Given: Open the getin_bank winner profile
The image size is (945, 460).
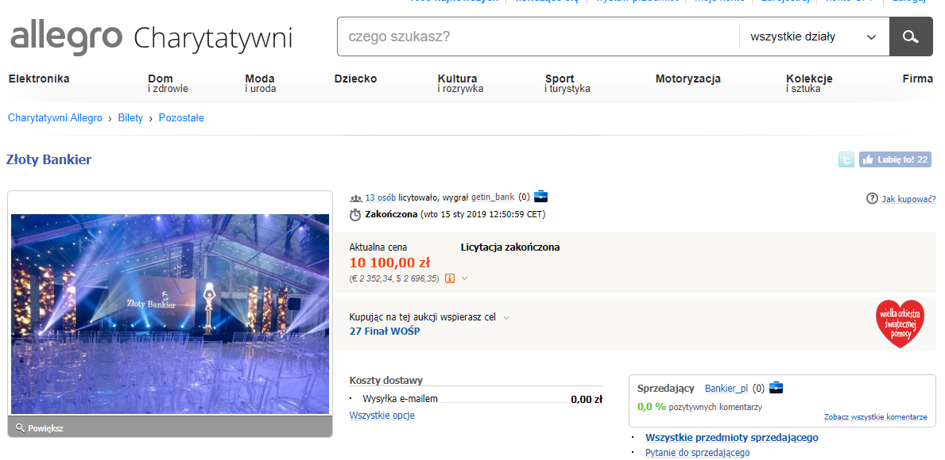Looking at the screenshot, I should [x=492, y=197].
